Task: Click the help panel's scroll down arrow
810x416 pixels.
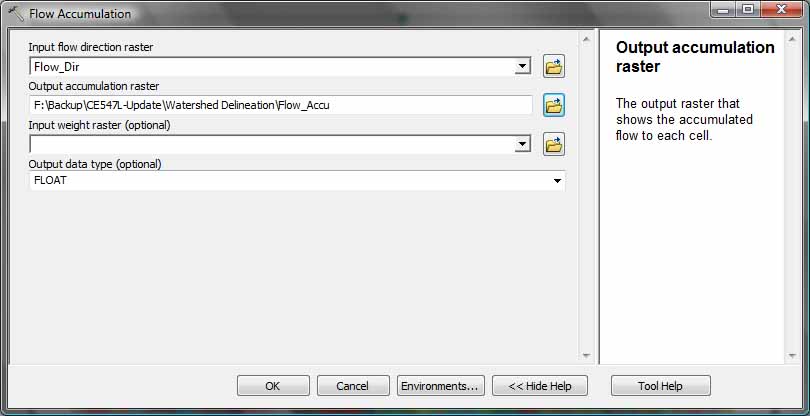Action: coord(791,356)
